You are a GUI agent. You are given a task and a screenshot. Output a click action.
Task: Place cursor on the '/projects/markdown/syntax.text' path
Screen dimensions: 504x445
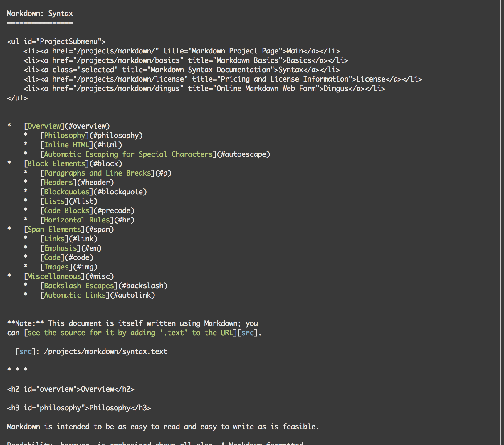[x=105, y=352]
